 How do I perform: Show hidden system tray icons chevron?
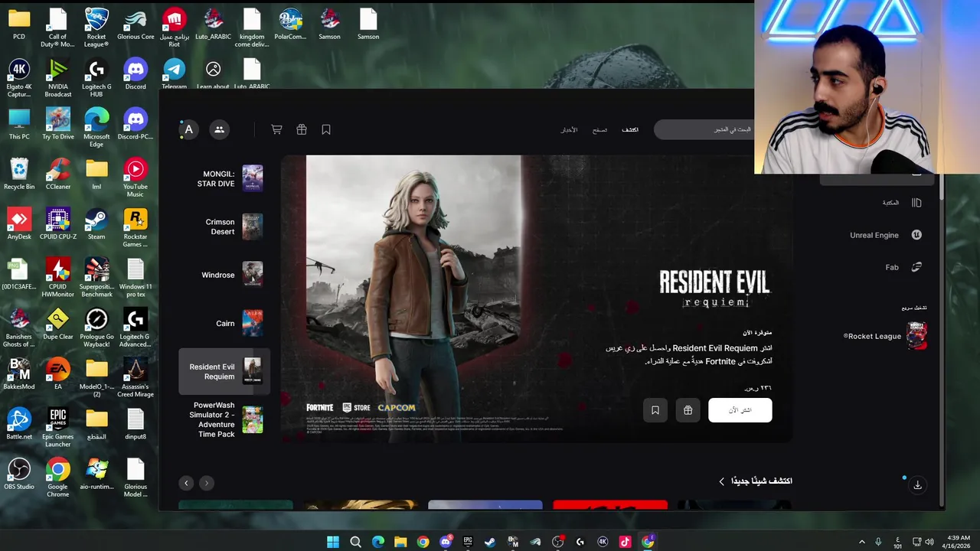pyautogui.click(x=862, y=542)
